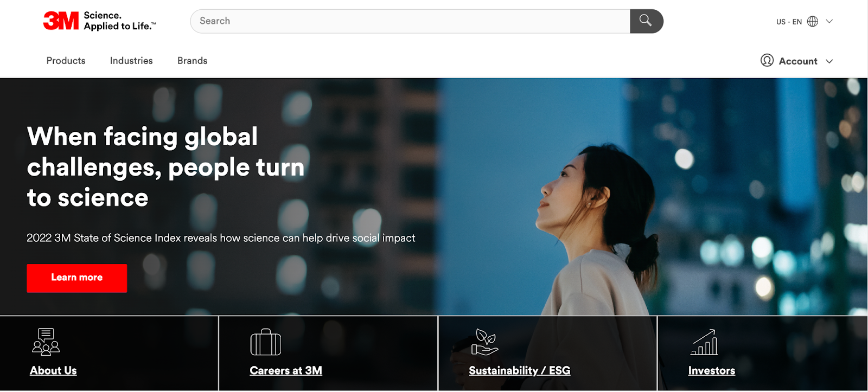Click the Investors bar chart icon
This screenshot has width=868, height=392.
pyautogui.click(x=704, y=342)
